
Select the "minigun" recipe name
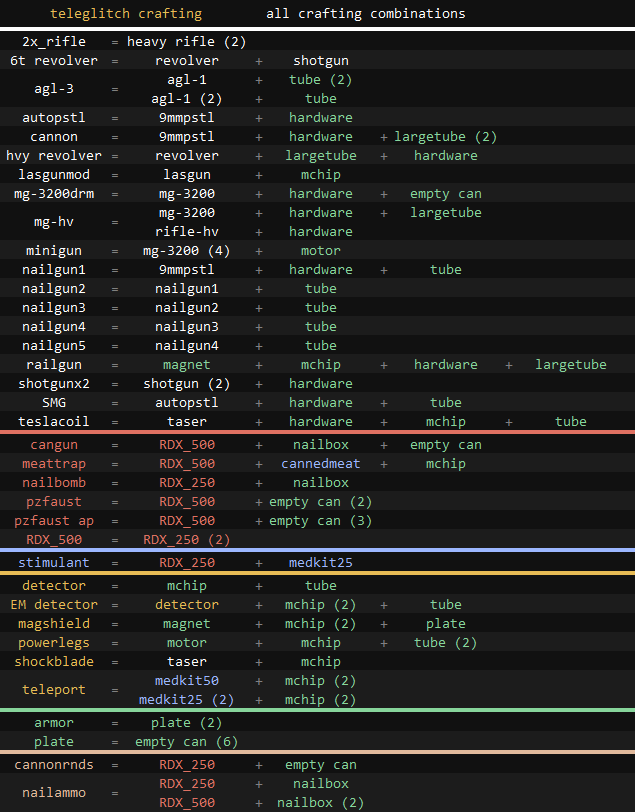[54, 251]
